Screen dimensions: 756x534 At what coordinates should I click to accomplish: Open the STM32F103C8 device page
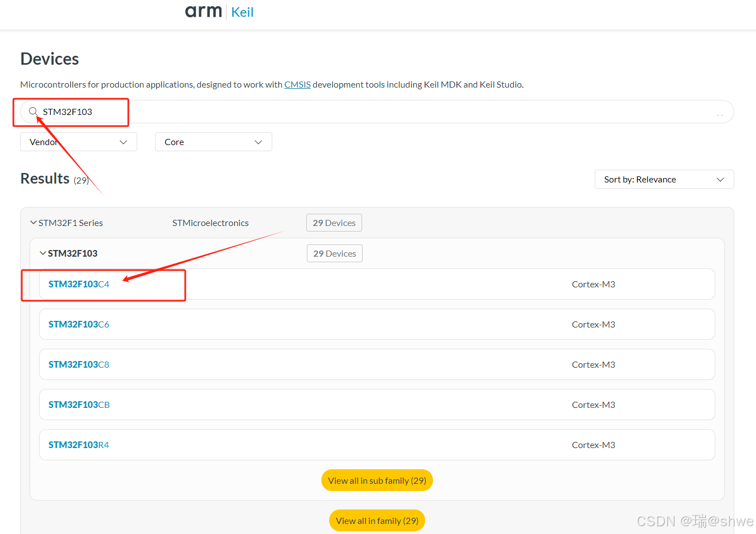click(x=79, y=364)
